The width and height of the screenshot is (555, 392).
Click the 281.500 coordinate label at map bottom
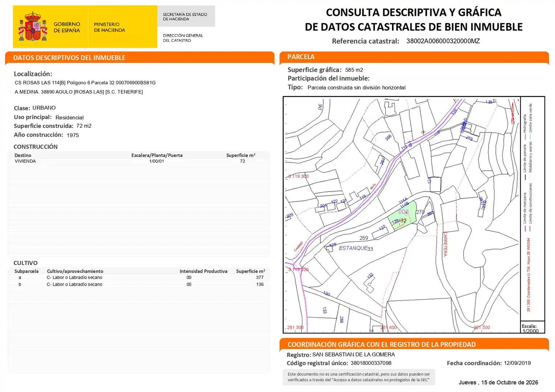[x=482, y=327]
